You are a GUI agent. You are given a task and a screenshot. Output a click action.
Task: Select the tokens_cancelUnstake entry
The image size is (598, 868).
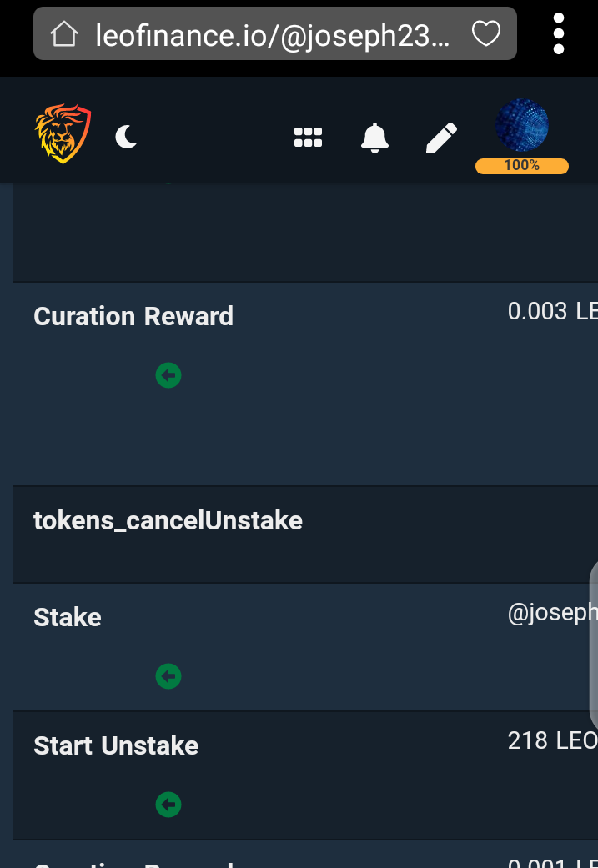(x=168, y=521)
